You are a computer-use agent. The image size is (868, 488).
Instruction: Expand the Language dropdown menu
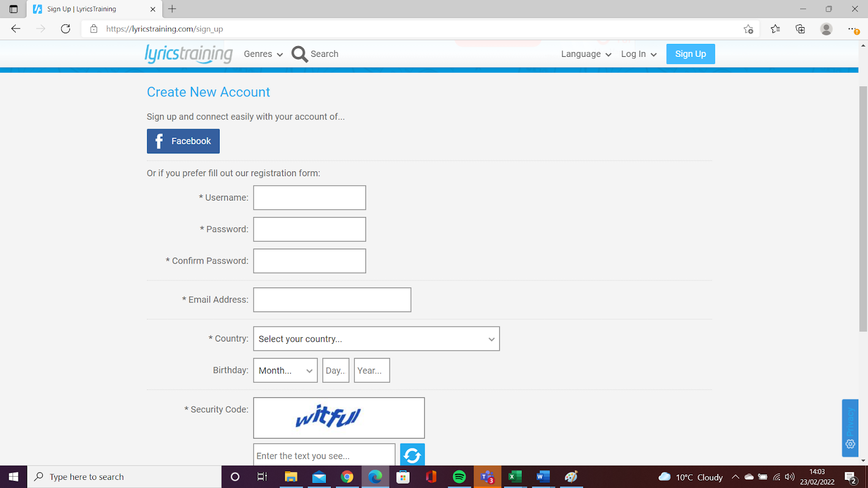click(586, 54)
